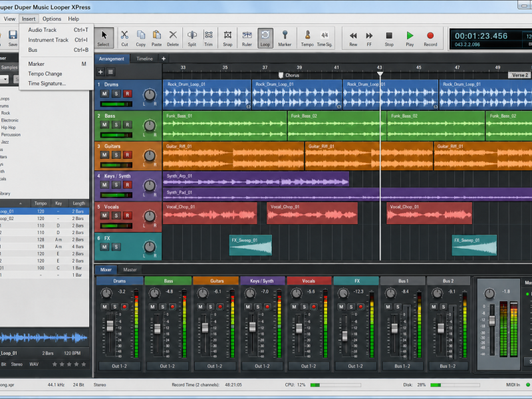This screenshot has width=532, height=399.
Task: Stop playback with the Stop button
Action: (389, 39)
